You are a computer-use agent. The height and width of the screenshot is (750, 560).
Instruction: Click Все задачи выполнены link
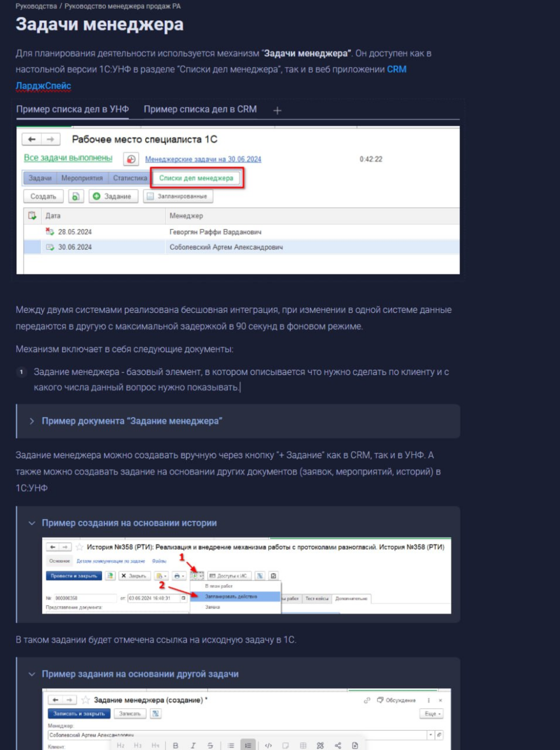68,158
